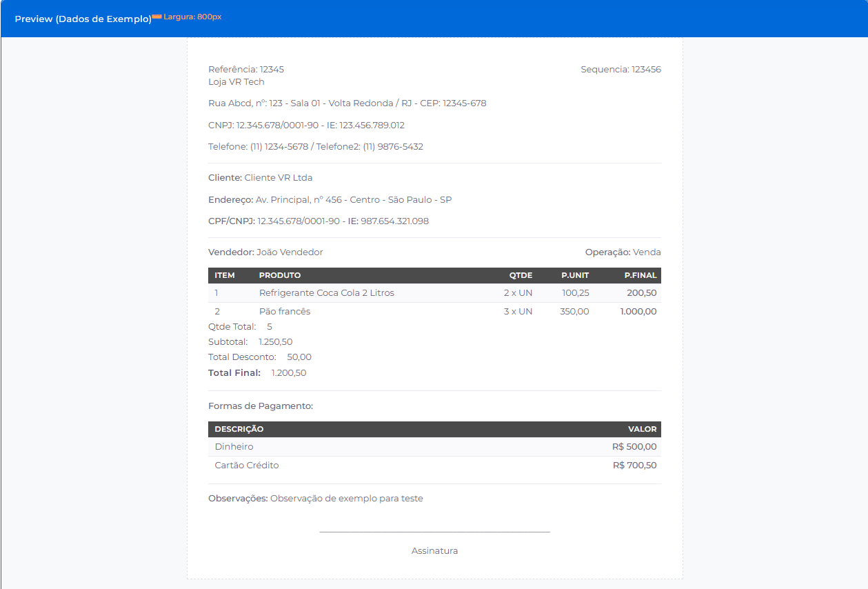This screenshot has height=589, width=868.
Task: Click the Assinatura signature line
Action: [x=434, y=532]
